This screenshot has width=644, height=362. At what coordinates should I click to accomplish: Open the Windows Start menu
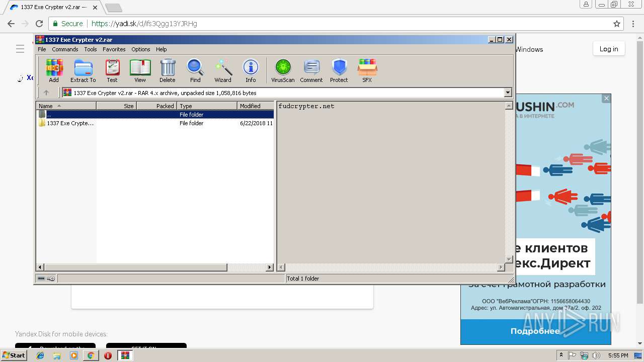[14, 355]
